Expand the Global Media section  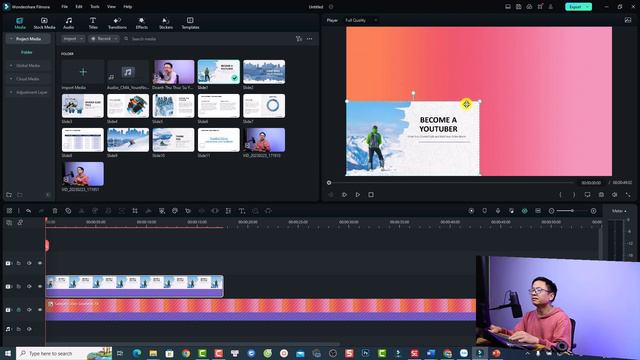(11, 66)
